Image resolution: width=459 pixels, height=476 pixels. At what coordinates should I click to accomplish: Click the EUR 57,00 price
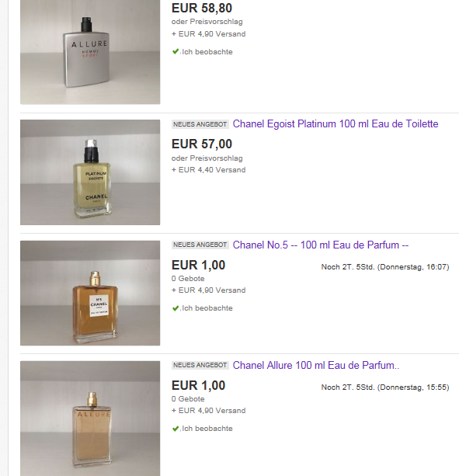click(202, 144)
